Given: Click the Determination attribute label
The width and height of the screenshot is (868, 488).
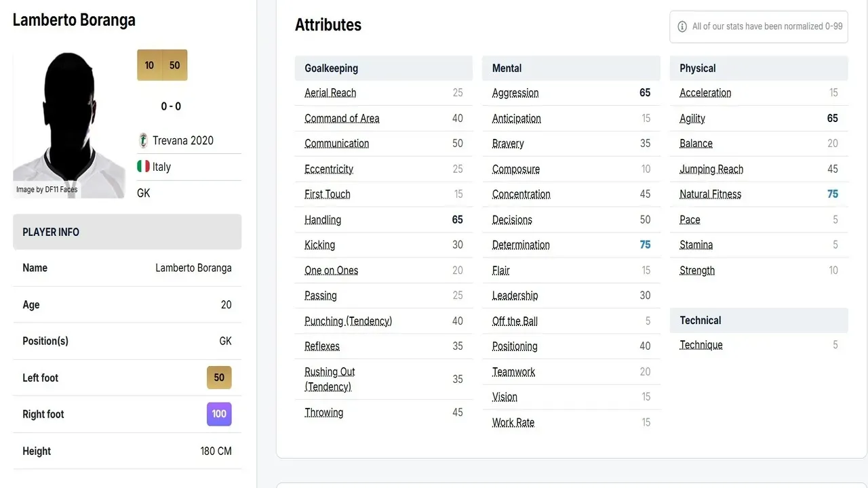Looking at the screenshot, I should click(521, 245).
